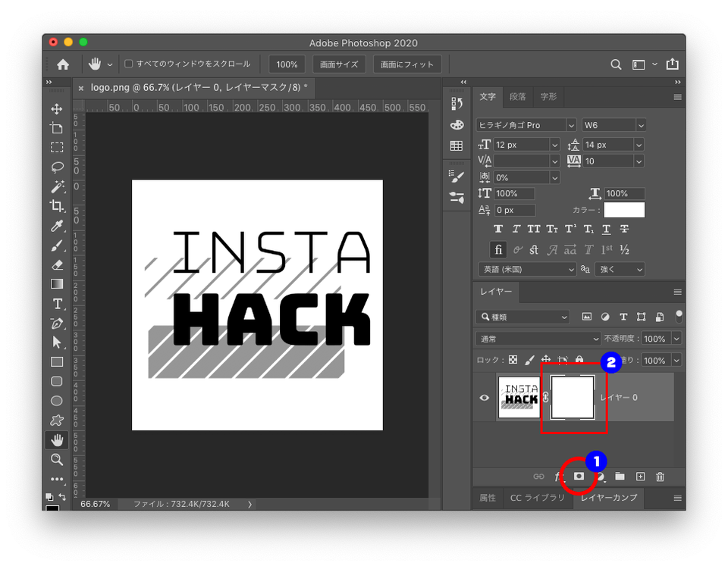Select the Magic Wand tool
This screenshot has width=728, height=566.
(x=57, y=186)
